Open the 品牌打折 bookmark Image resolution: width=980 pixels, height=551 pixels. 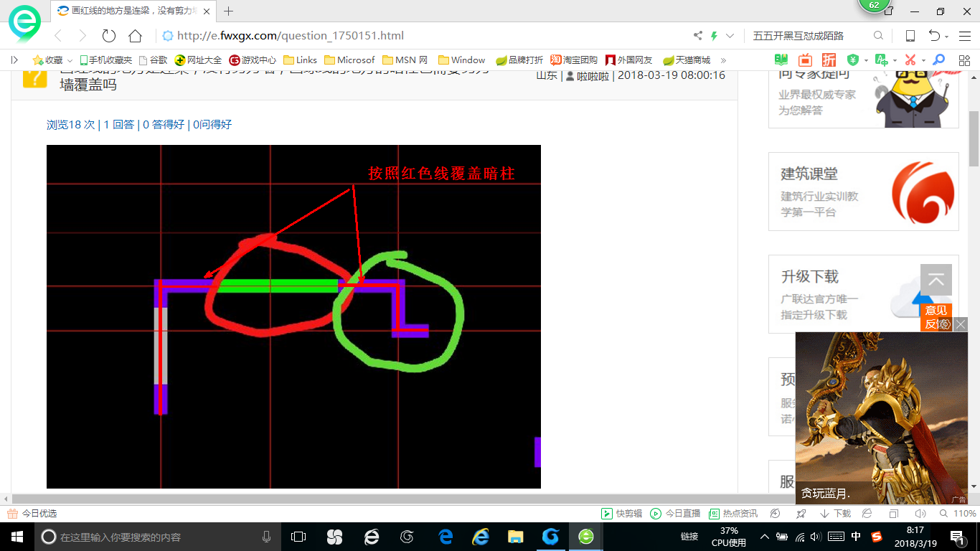coord(519,60)
